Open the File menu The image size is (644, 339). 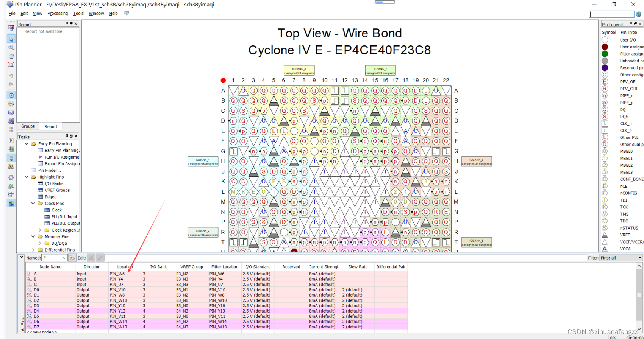(x=12, y=13)
